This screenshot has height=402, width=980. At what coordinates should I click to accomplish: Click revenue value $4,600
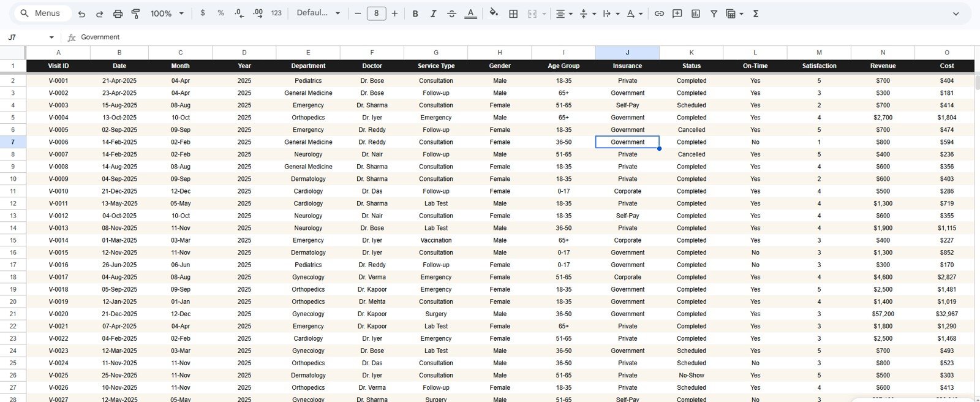tap(883, 277)
